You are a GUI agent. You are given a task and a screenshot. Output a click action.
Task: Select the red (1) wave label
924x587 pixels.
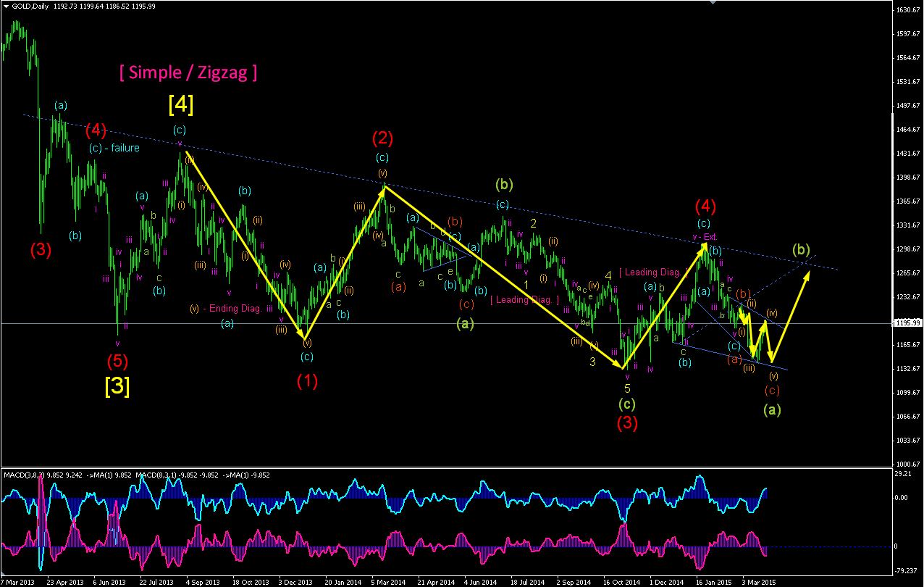[x=306, y=379]
